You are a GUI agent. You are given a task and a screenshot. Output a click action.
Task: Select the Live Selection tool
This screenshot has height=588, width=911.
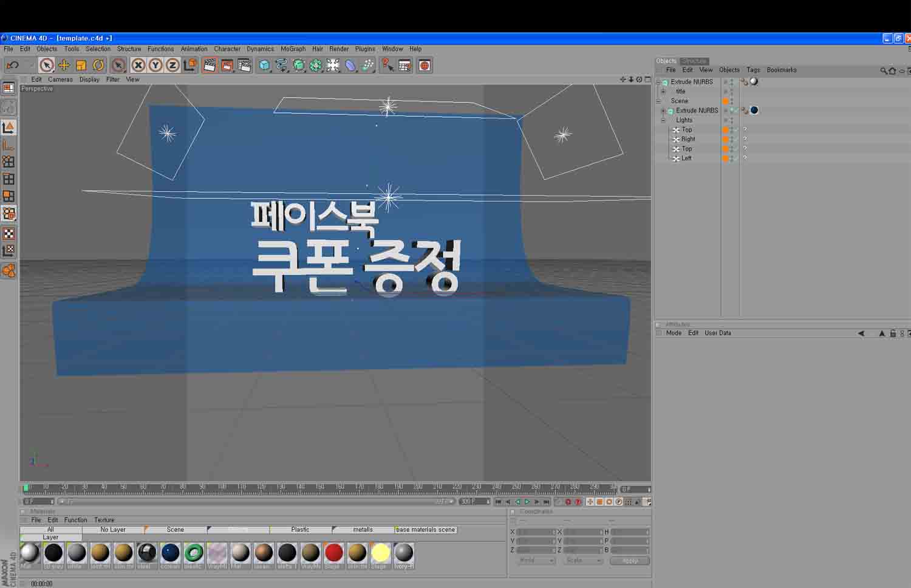coord(47,65)
